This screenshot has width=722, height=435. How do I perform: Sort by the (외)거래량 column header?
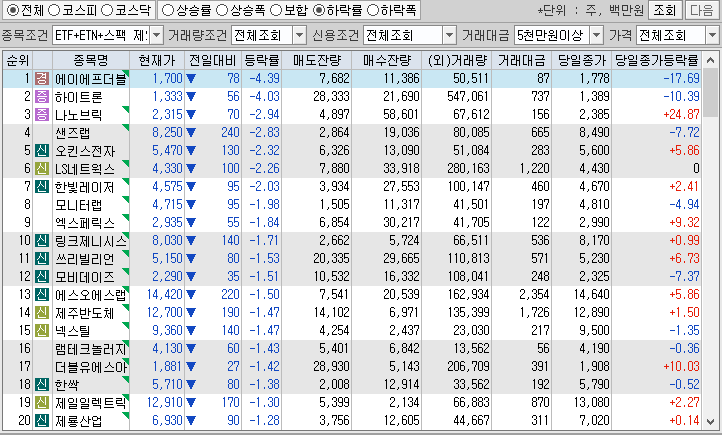point(457,60)
